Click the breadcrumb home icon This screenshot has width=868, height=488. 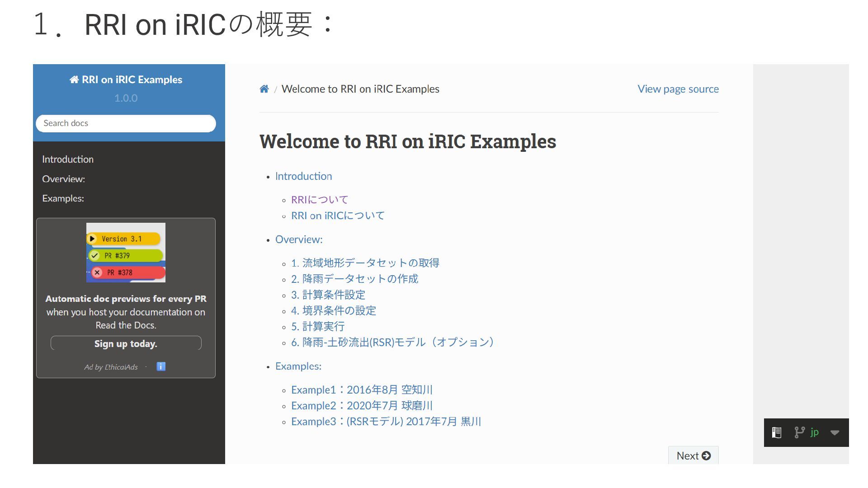pyautogui.click(x=264, y=89)
